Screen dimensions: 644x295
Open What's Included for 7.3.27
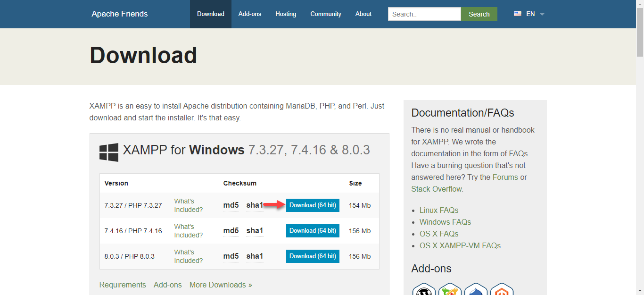189,205
